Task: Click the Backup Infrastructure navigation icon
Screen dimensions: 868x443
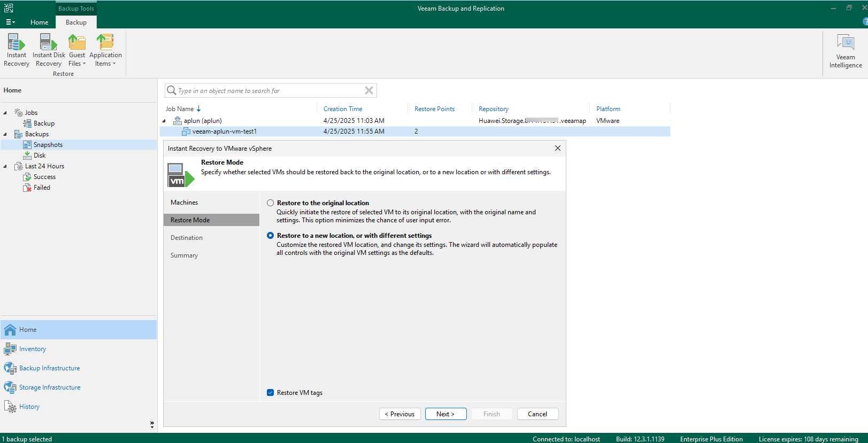Action: point(10,368)
